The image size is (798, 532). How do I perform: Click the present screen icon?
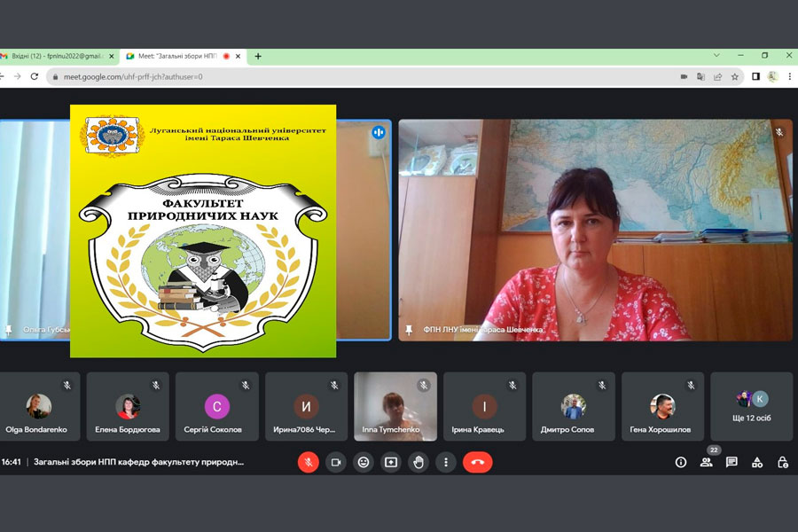(x=391, y=462)
